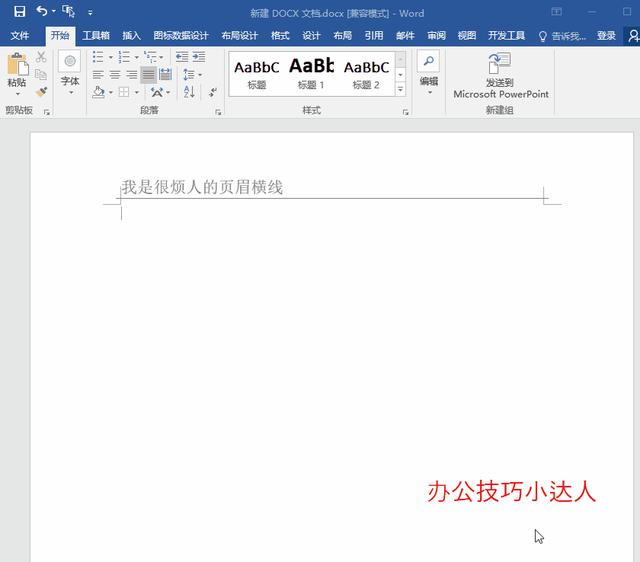The image size is (640, 562).
Task: Toggle Show/Hide paragraph marks
Action: click(213, 92)
